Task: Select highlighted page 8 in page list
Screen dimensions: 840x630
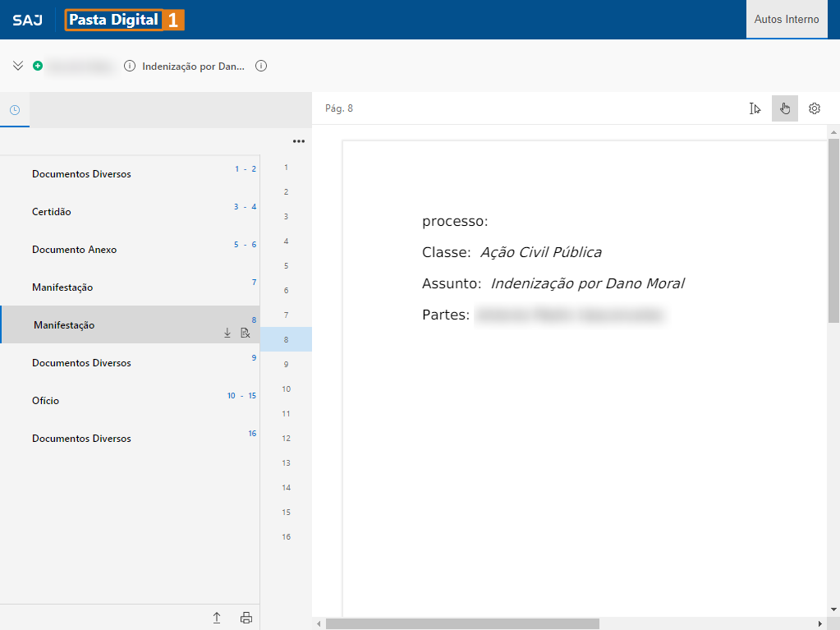Action: pos(286,340)
